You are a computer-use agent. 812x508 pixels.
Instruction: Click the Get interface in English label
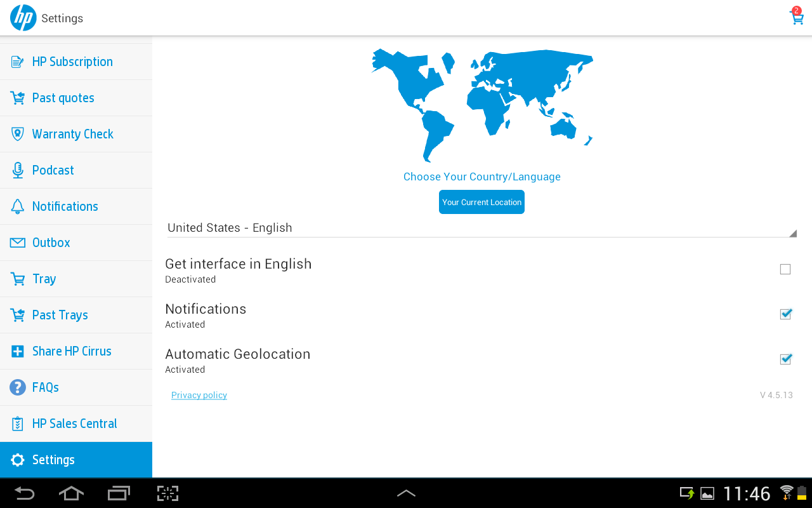point(239,264)
